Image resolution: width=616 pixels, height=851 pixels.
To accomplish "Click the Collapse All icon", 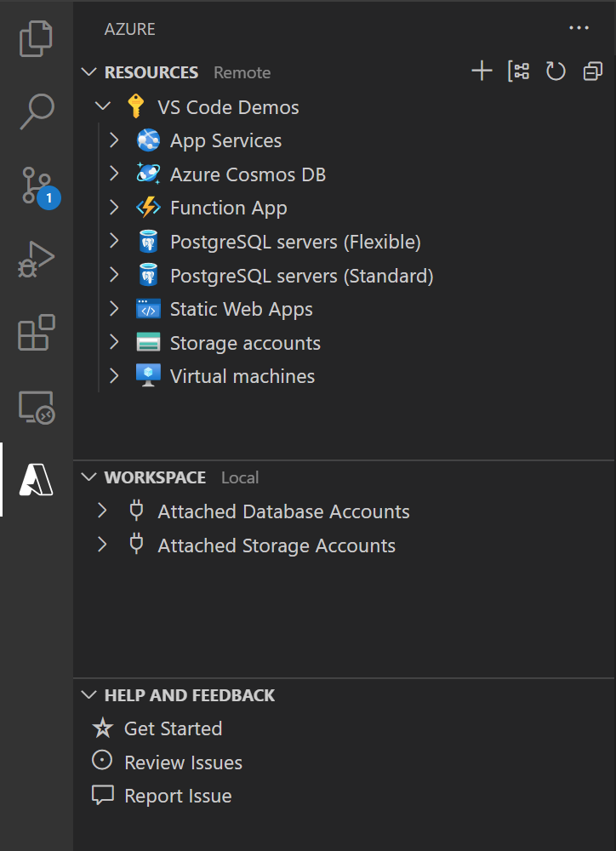I will [x=592, y=71].
